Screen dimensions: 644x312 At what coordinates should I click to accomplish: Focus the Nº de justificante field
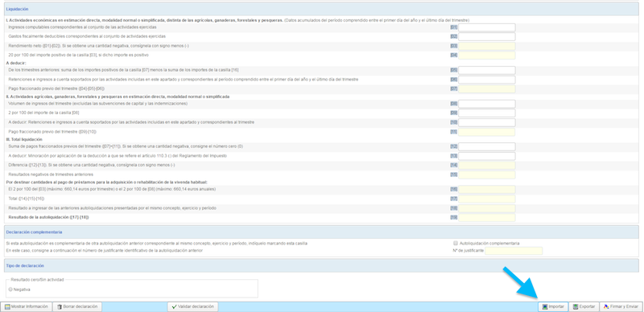(514, 250)
